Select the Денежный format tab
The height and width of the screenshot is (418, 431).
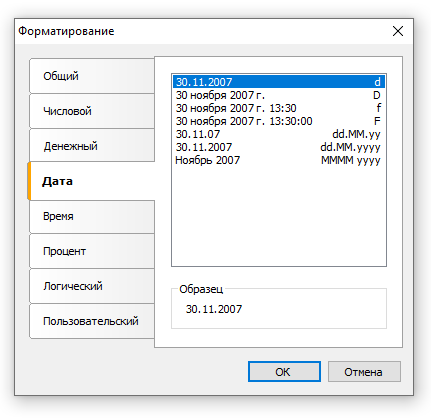click(x=92, y=146)
